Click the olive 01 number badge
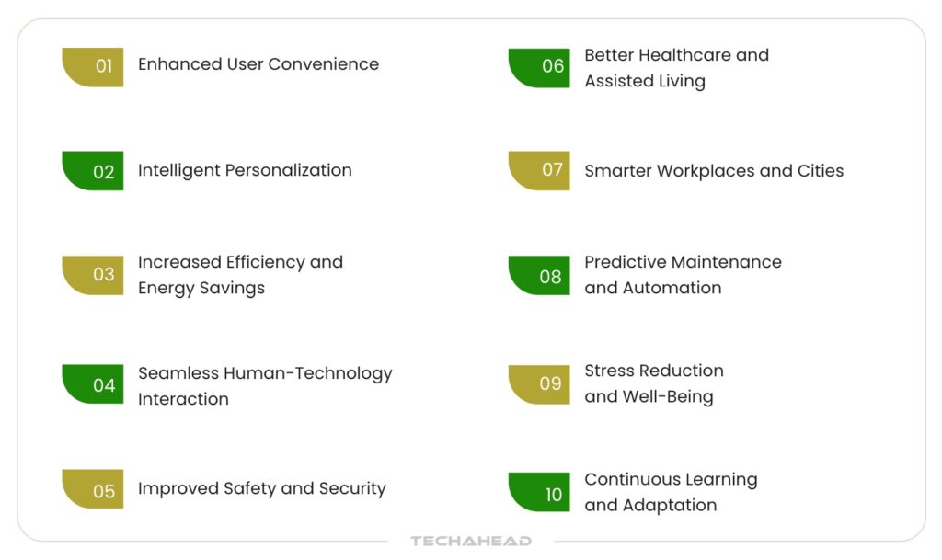This screenshot has height=560, width=942. (93, 66)
